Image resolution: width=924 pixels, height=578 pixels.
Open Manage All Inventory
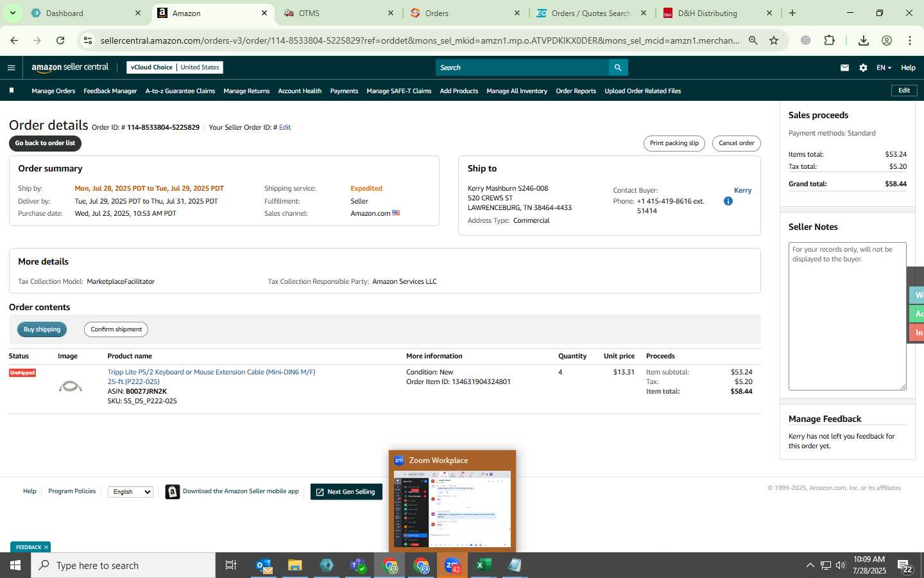[x=517, y=91]
